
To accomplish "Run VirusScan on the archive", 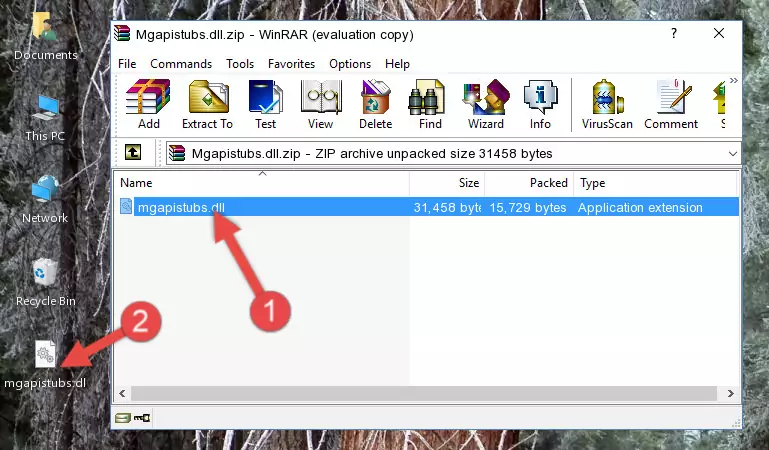I will click(x=607, y=104).
